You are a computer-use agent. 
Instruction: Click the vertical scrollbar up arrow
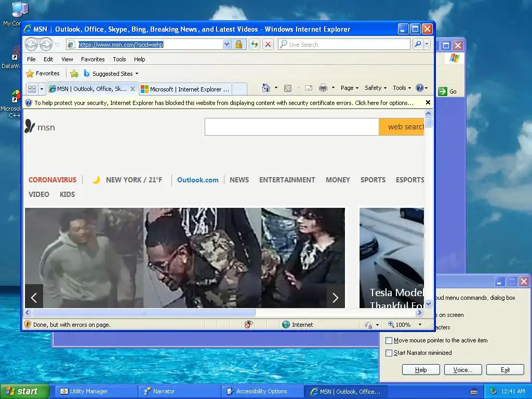coord(428,113)
